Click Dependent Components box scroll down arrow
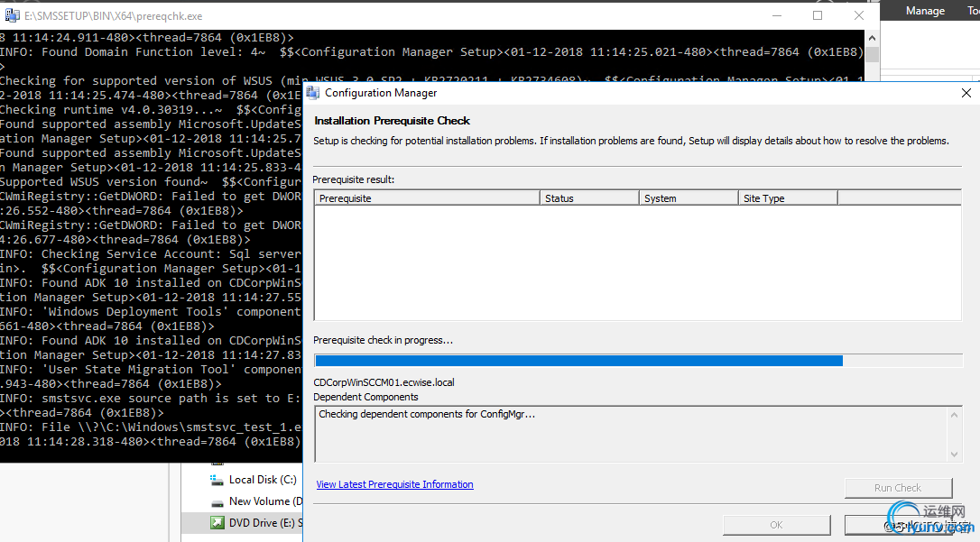This screenshot has height=542, width=980. tap(954, 455)
